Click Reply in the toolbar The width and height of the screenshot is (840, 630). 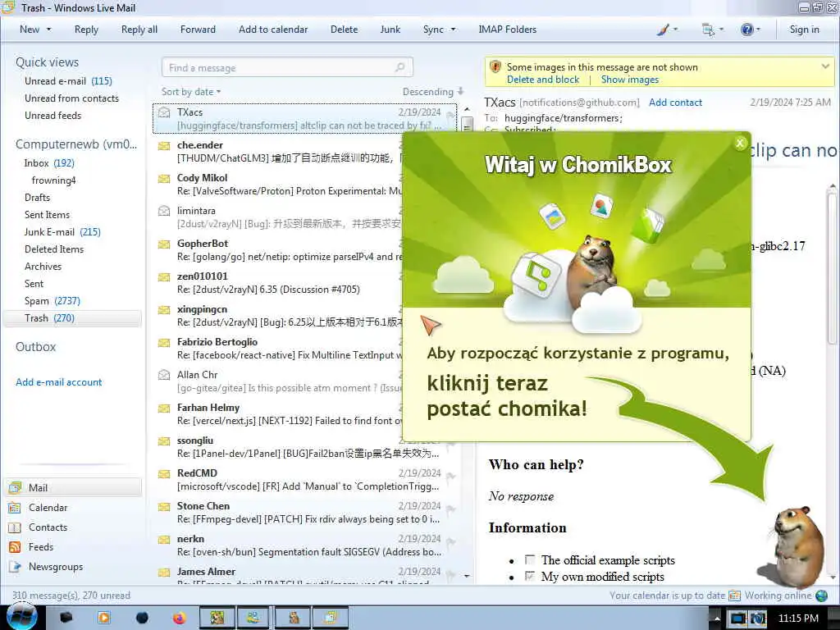tap(86, 30)
